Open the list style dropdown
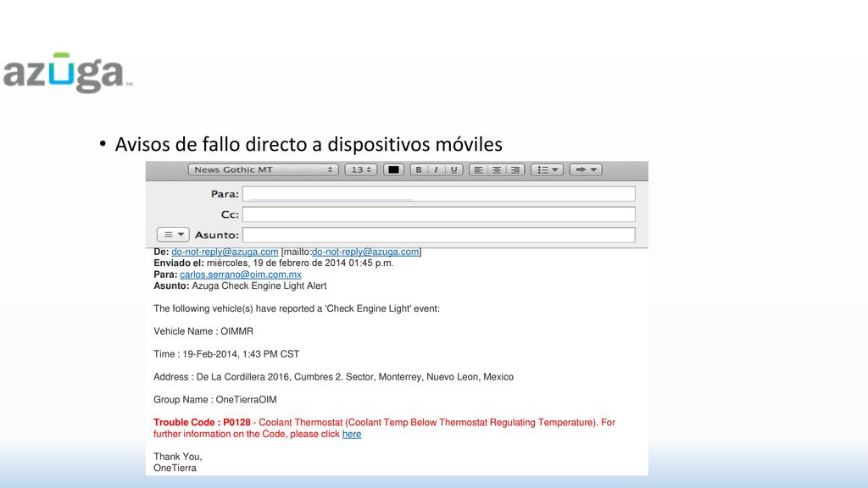This screenshot has width=868, height=488. tap(547, 169)
